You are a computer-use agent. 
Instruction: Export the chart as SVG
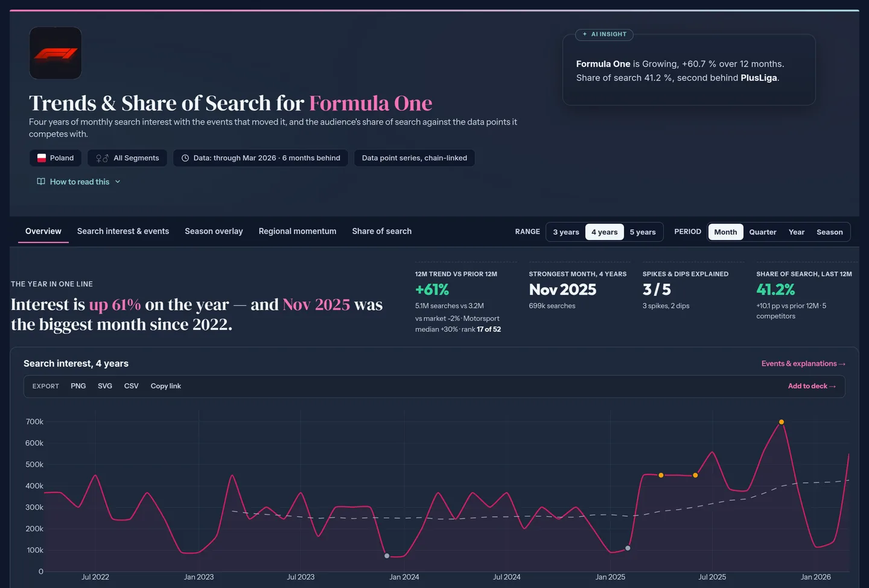[105, 386]
